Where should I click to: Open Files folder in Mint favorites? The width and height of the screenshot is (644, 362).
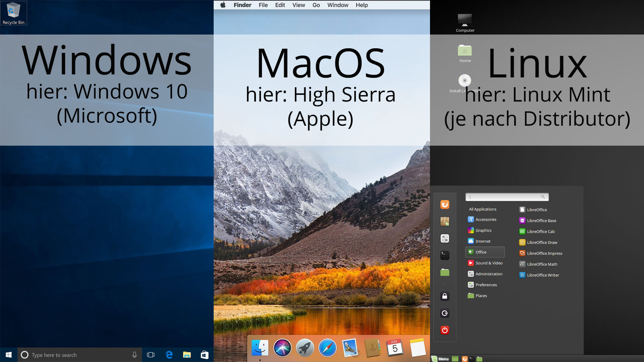coord(445,272)
